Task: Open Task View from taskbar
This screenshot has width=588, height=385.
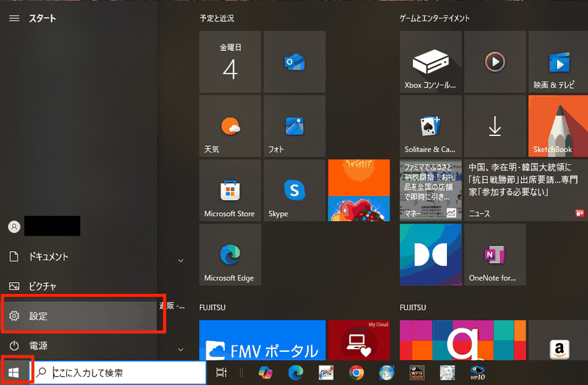Action: (x=222, y=373)
